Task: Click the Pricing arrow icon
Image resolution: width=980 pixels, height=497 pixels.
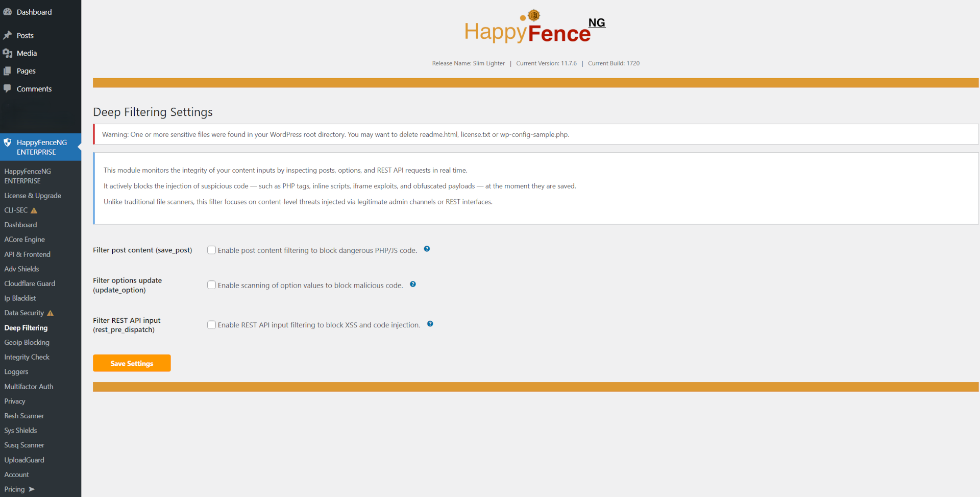Action: (32, 489)
